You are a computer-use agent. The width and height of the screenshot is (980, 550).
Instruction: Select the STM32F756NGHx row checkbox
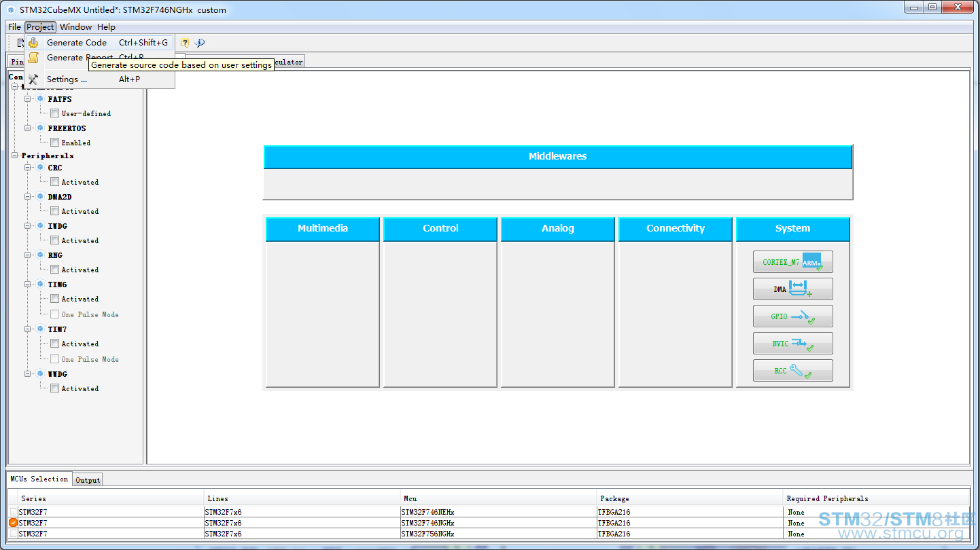pos(14,534)
